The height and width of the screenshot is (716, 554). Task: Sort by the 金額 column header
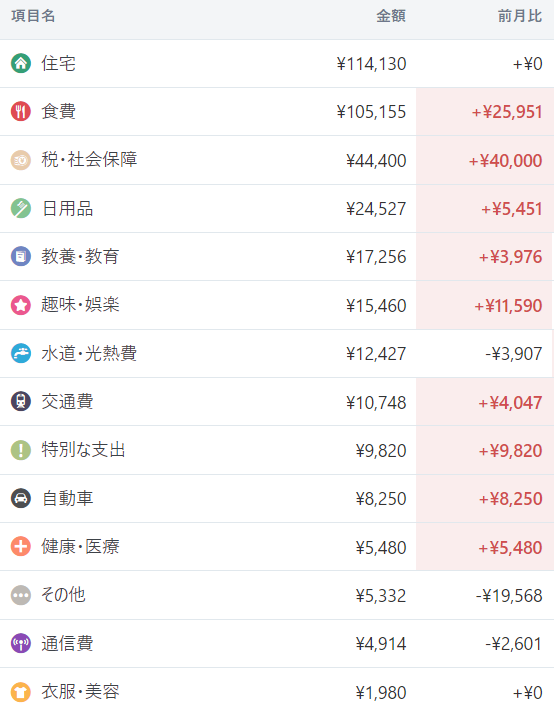pos(391,16)
